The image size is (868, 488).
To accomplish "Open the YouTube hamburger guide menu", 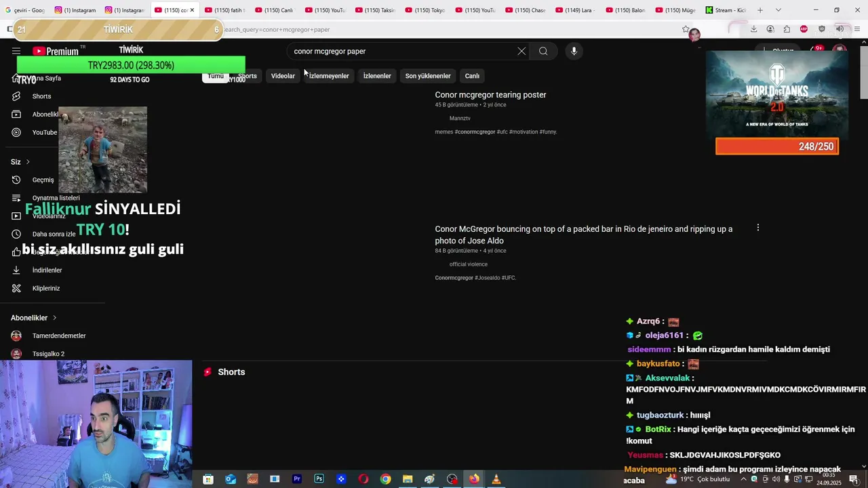I will click(16, 51).
